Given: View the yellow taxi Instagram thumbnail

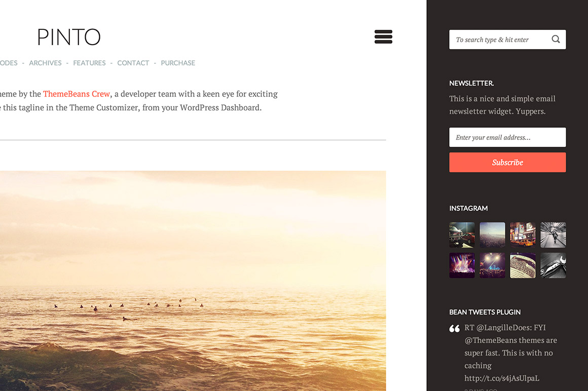Looking at the screenshot, I should pos(523,235).
